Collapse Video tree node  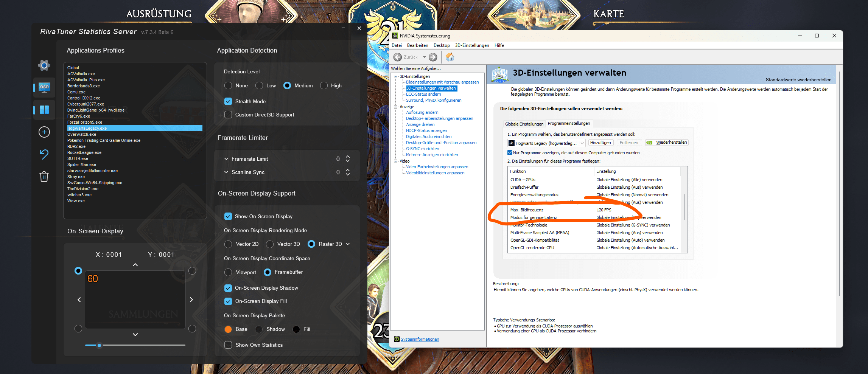coord(396,161)
